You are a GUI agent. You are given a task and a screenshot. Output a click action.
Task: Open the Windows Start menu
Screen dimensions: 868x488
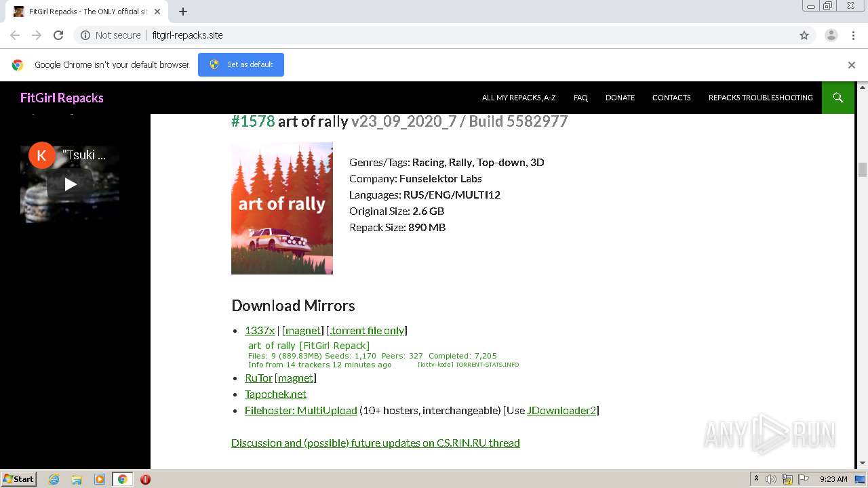pos(19,479)
